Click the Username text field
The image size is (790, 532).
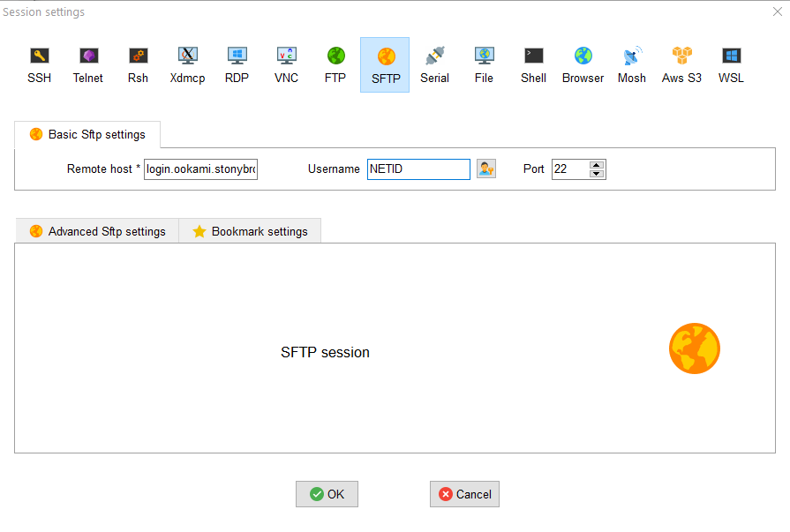(x=418, y=169)
